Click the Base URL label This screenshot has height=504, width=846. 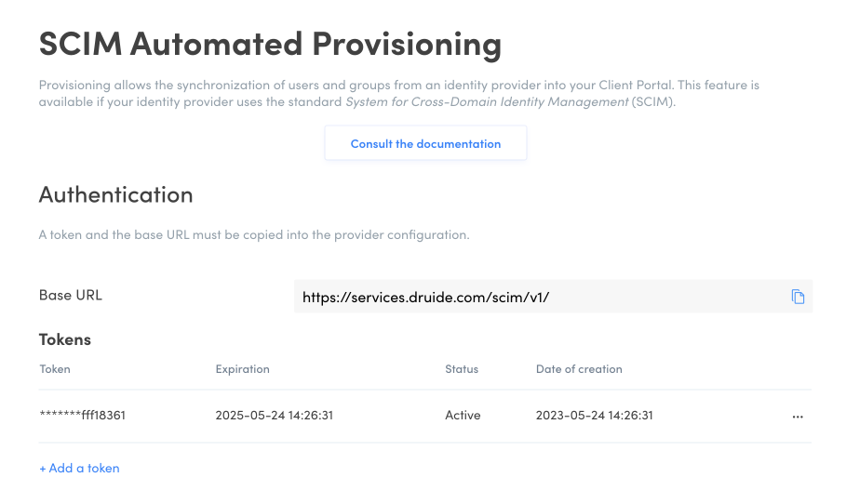tap(71, 295)
